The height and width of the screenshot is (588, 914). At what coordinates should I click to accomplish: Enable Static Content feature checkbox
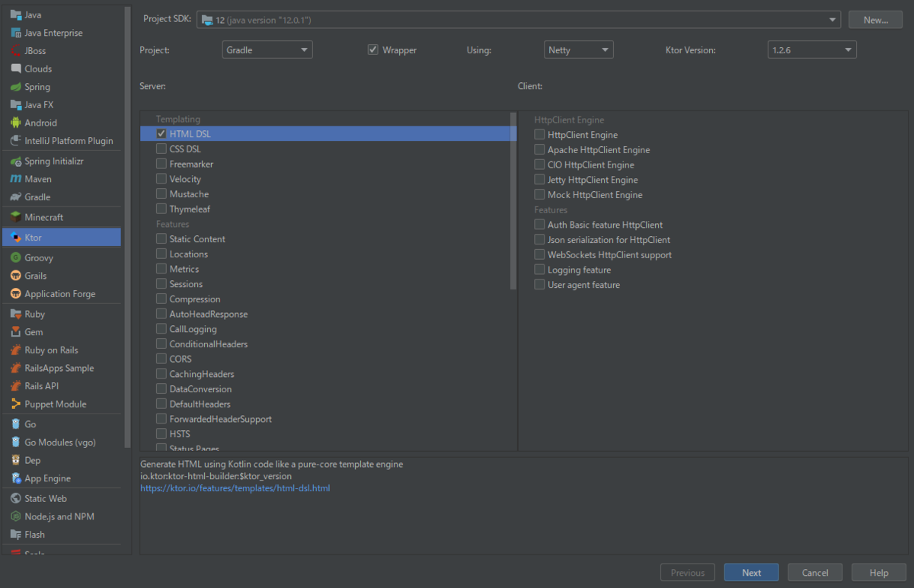[161, 238]
